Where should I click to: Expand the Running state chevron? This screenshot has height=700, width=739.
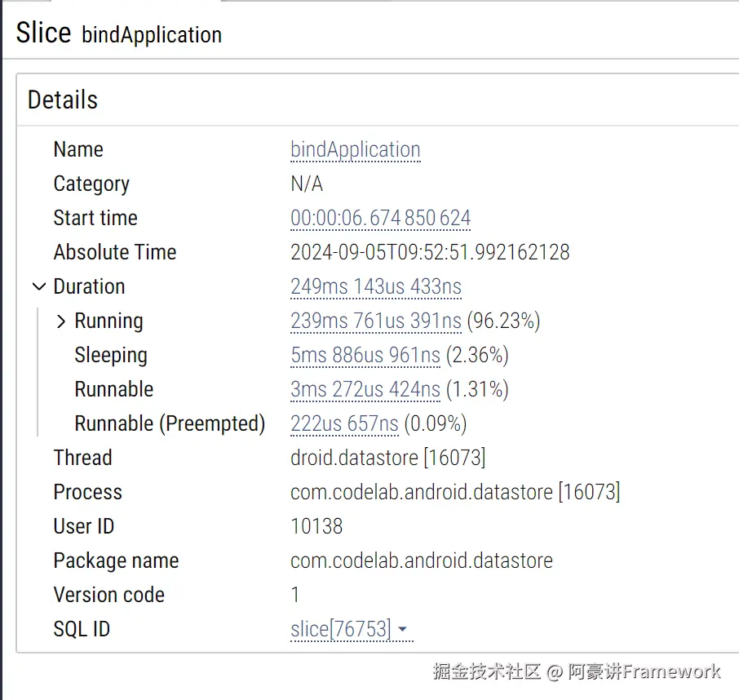pos(61,321)
